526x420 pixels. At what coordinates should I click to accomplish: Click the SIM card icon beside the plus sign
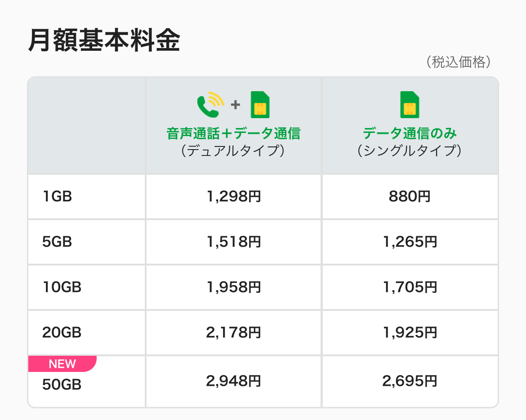pos(260,105)
